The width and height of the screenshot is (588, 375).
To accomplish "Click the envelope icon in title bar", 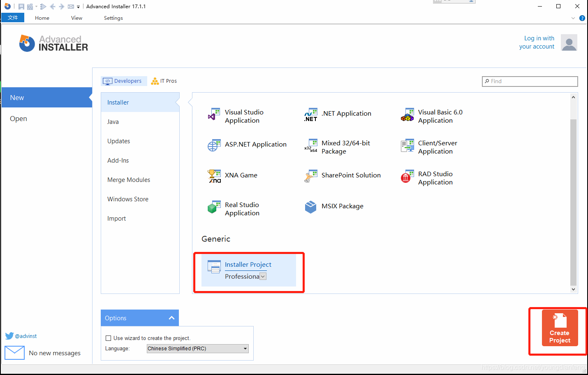I will [x=71, y=7].
